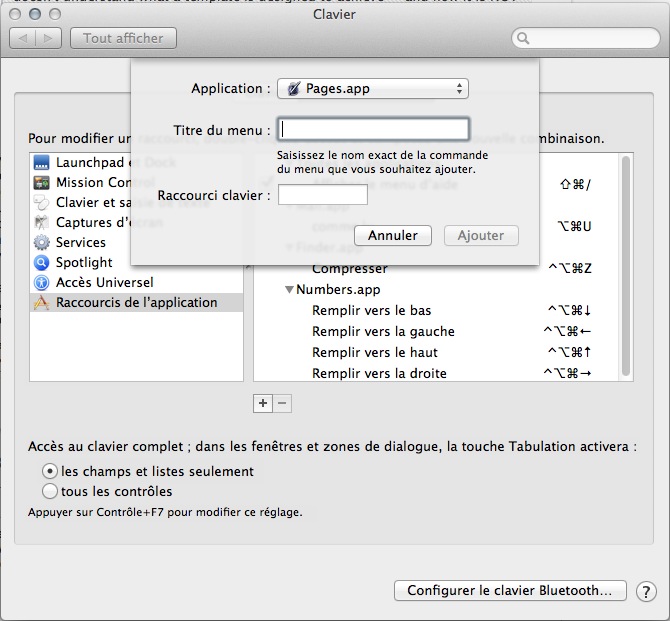Click the Clavier et saisie de texte icon
This screenshot has height=621, width=670.
click(x=41, y=203)
